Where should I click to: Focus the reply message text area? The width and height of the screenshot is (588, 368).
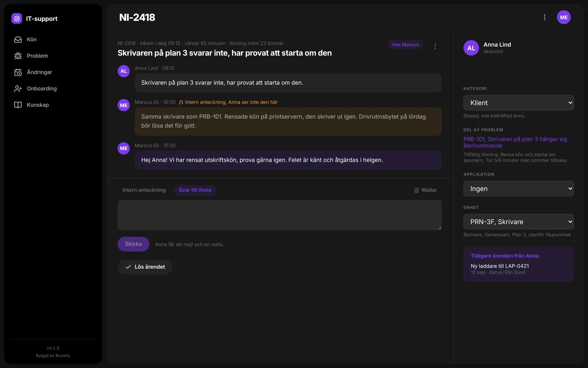click(x=280, y=215)
